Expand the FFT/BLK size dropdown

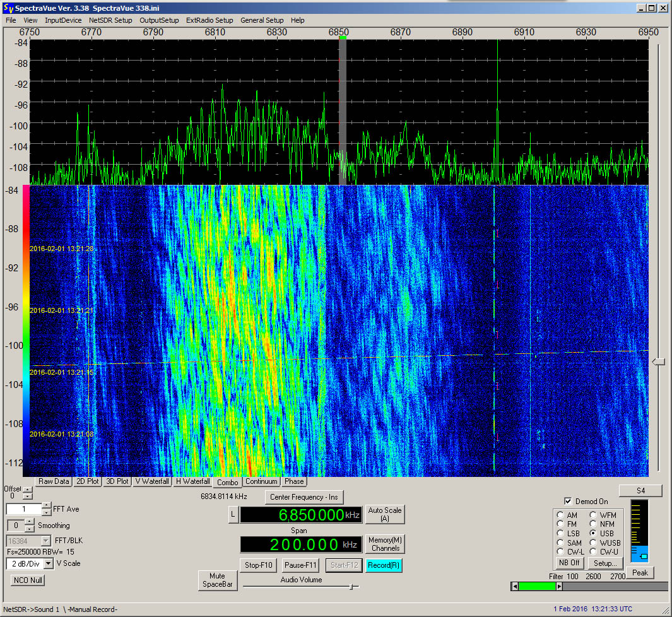pos(46,541)
